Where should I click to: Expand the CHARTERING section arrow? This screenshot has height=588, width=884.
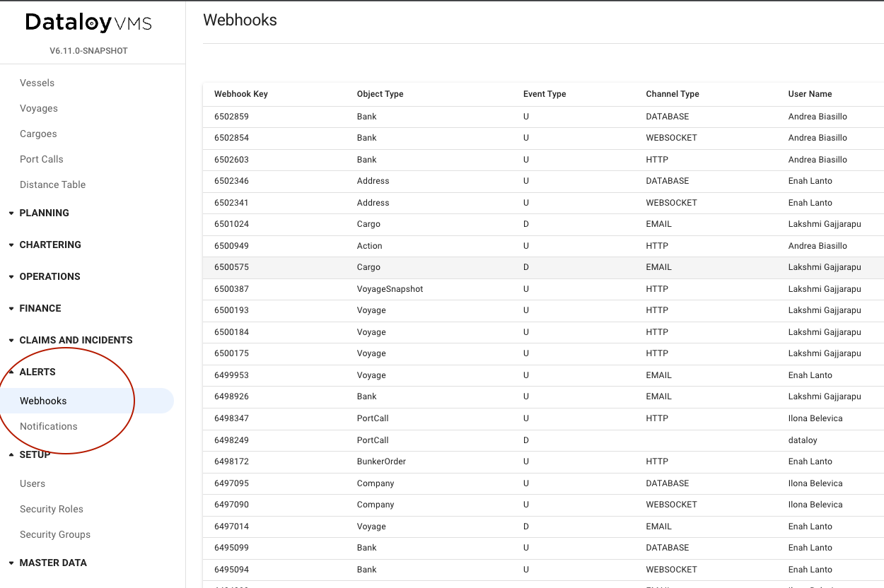[11, 245]
